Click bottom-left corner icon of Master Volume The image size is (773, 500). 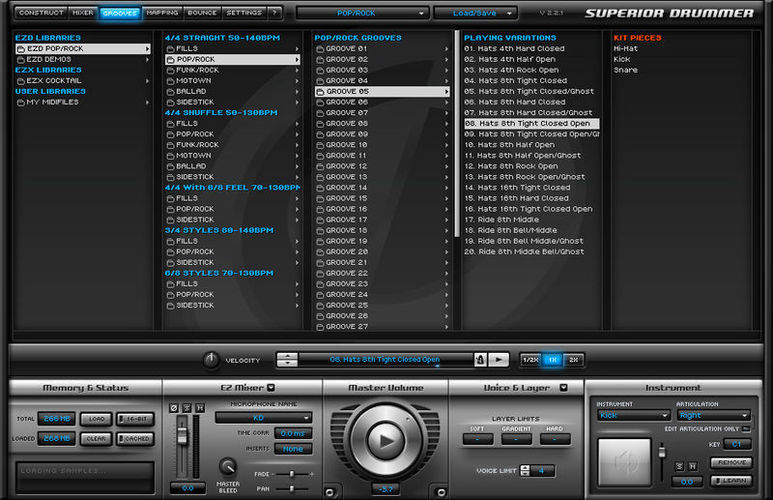pyautogui.click(x=330, y=492)
